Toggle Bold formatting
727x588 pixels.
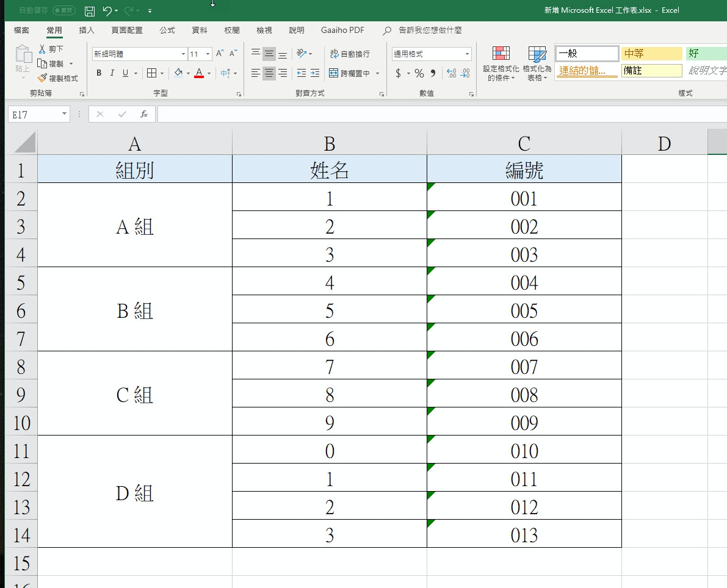coord(99,73)
